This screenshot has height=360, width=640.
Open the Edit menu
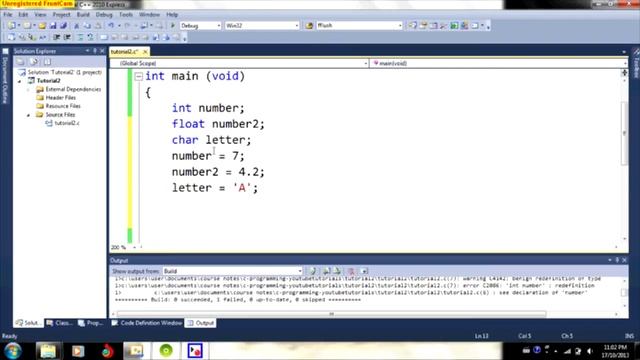23,14
